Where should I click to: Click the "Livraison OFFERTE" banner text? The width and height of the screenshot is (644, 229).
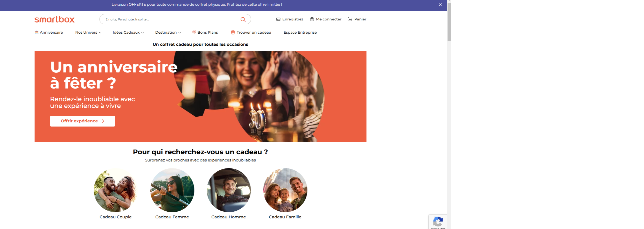coord(197,4)
